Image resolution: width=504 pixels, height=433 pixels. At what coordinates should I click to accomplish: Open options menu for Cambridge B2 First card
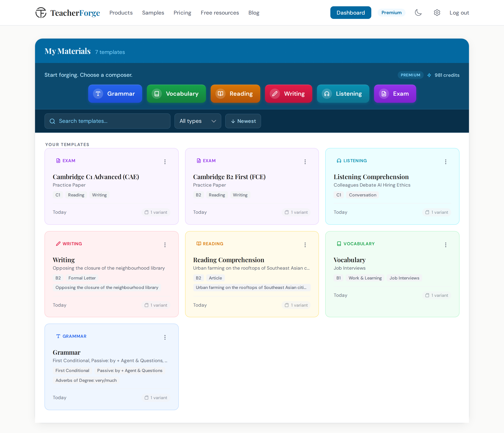(305, 162)
